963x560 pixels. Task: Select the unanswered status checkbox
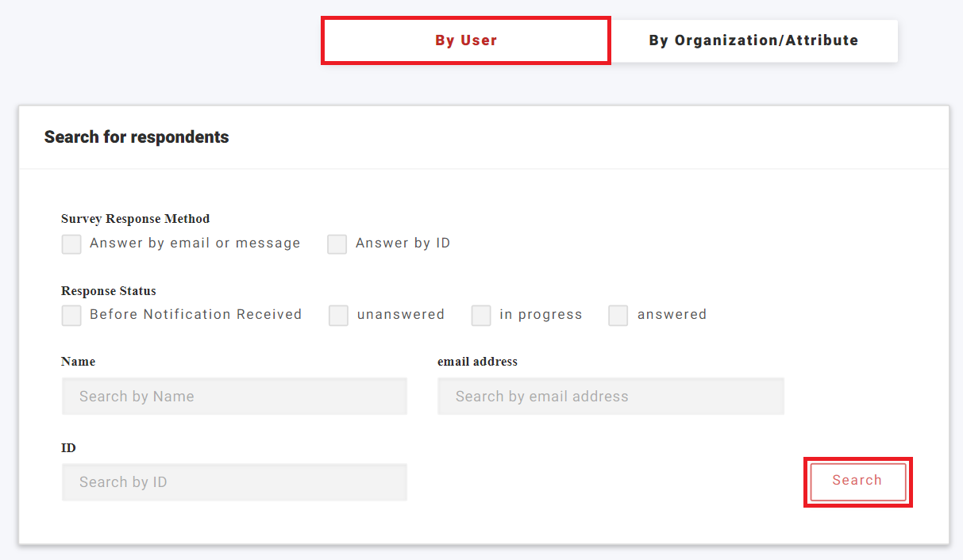click(x=339, y=315)
